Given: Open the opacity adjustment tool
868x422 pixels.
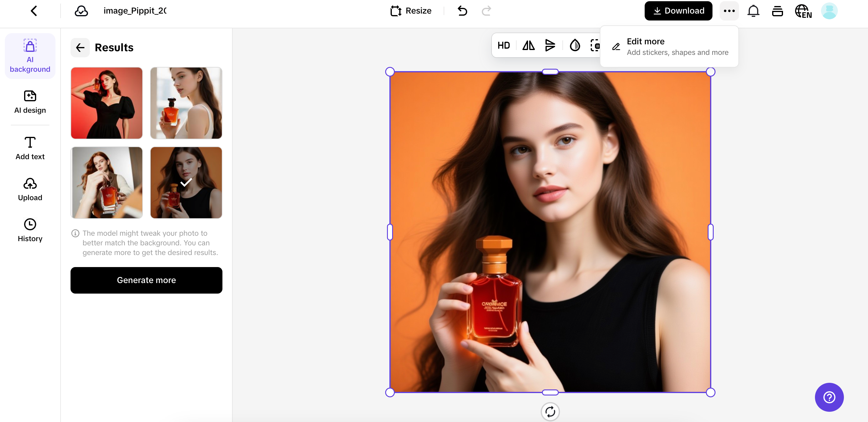Looking at the screenshot, I should tap(575, 45).
